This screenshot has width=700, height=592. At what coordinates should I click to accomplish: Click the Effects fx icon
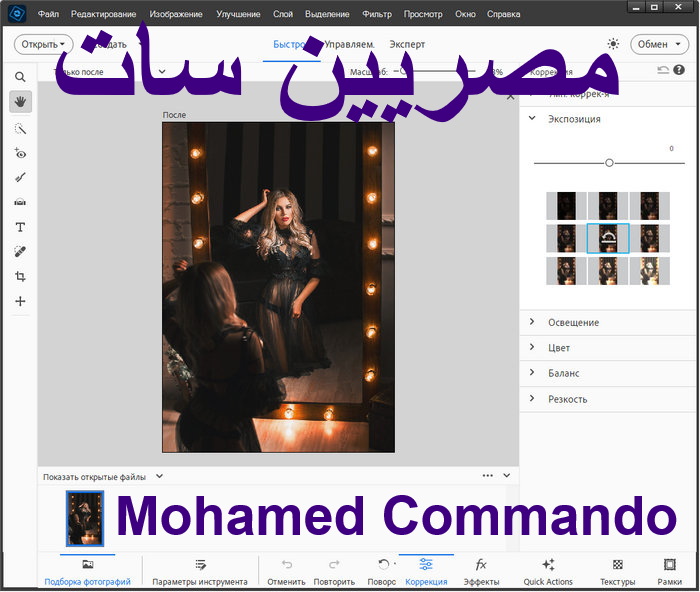(481, 565)
